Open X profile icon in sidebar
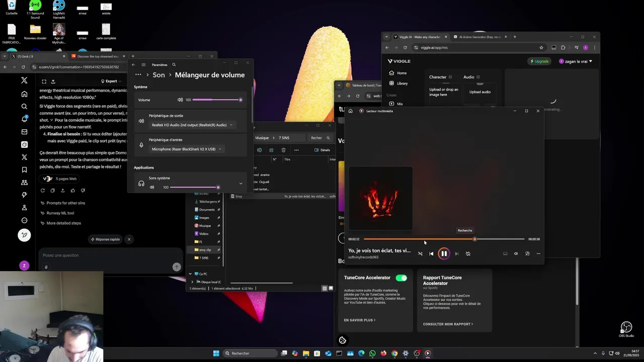The height and width of the screenshot is (362, 644). coord(24,208)
